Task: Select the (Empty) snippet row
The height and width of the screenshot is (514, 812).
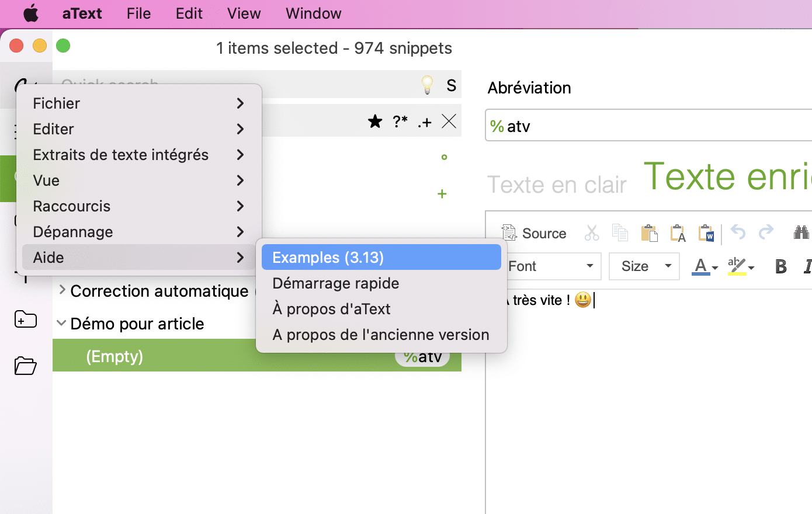Action: point(257,356)
